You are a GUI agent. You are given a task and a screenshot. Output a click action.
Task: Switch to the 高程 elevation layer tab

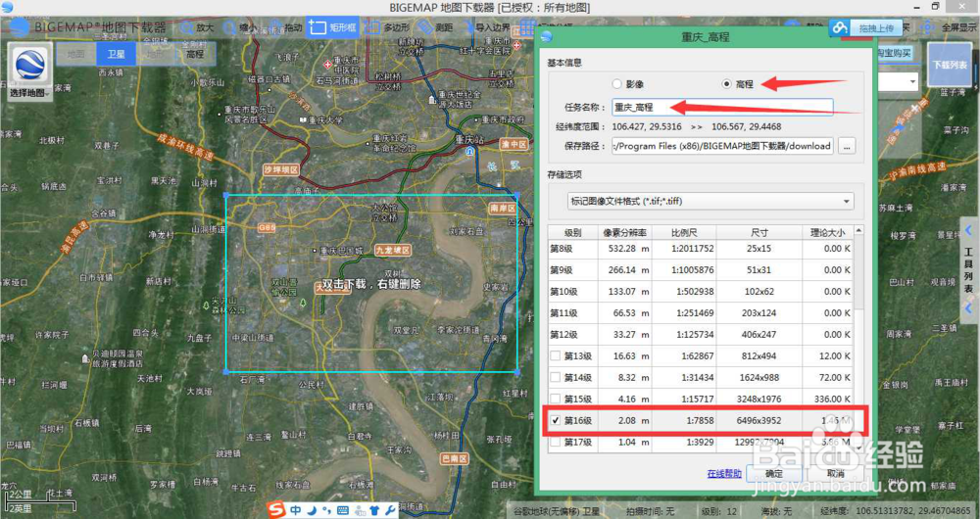tap(195, 54)
